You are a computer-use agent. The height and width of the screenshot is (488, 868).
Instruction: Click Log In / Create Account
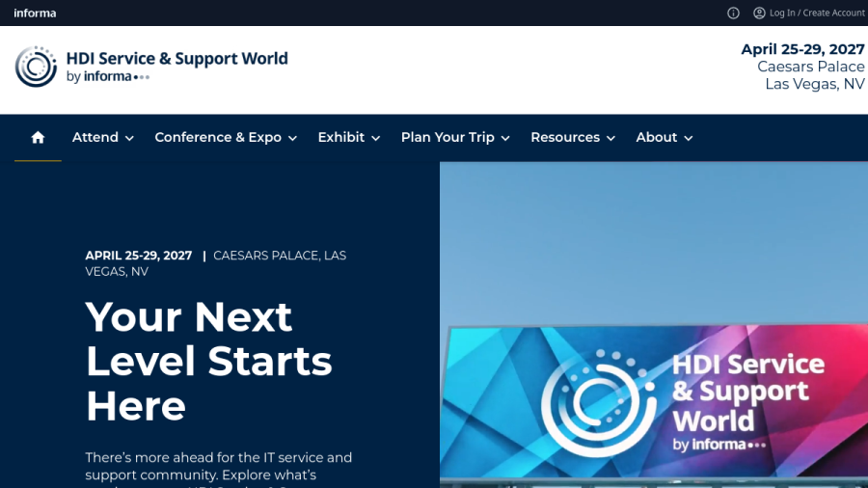(817, 13)
